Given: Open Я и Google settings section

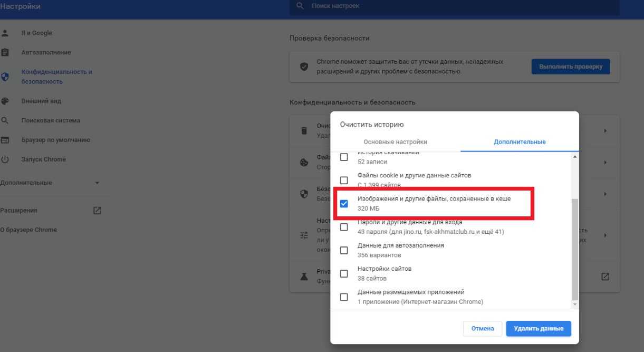Looking at the screenshot, I should pyautogui.click(x=37, y=33).
